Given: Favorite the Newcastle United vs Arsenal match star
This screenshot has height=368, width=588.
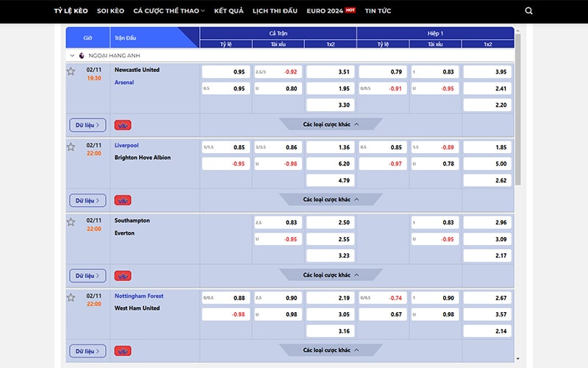Looking at the screenshot, I should (71, 71).
